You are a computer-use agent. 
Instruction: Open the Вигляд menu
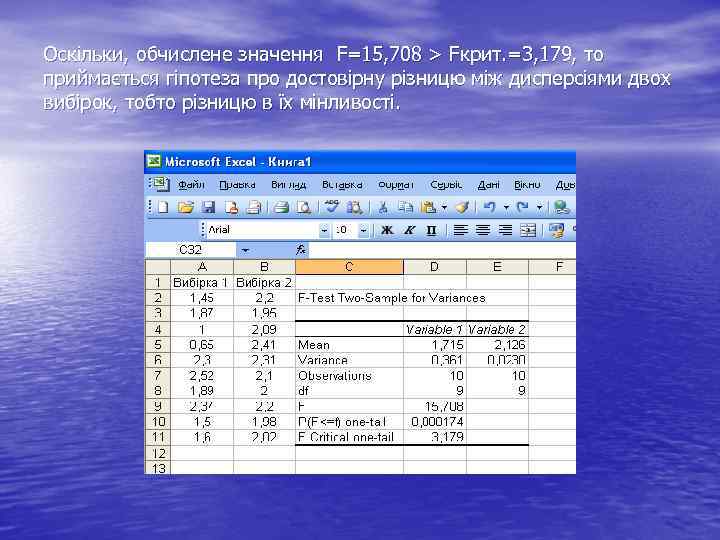coord(288,185)
